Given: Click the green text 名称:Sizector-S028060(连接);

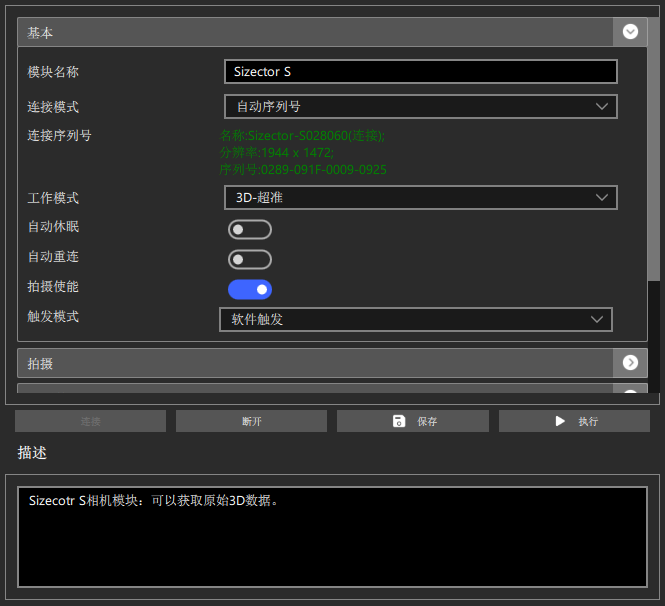Looking at the screenshot, I should click(302, 136).
